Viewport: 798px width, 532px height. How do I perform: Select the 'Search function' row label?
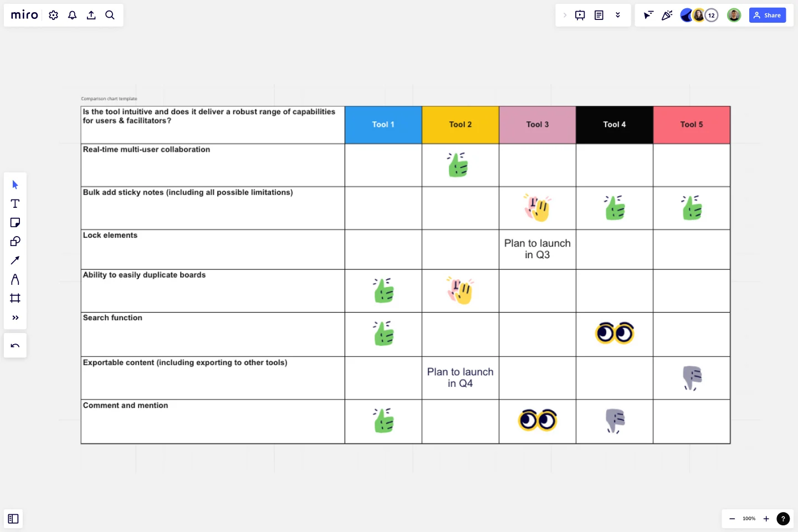coord(112,318)
